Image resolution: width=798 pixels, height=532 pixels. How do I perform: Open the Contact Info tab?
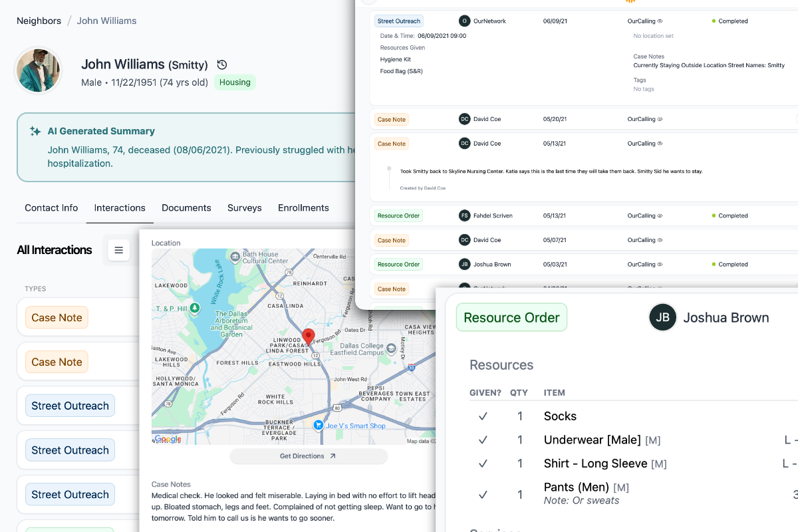(51, 208)
